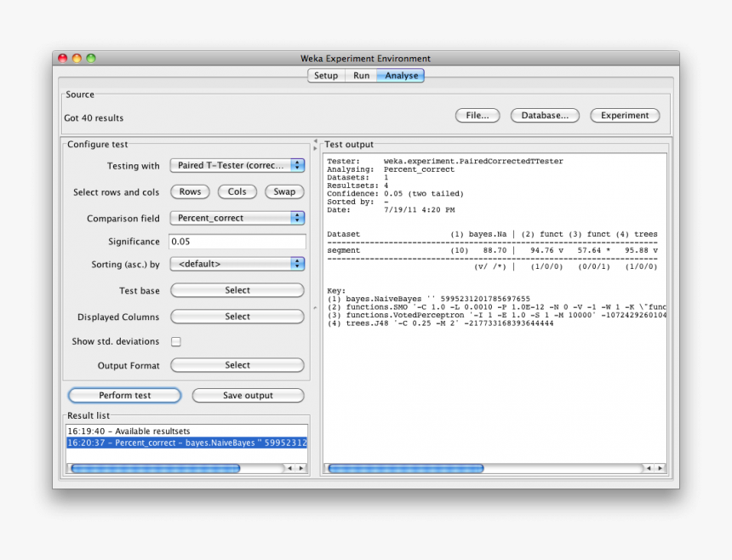
Task: Open the Testing with dropdown
Action: (237, 165)
